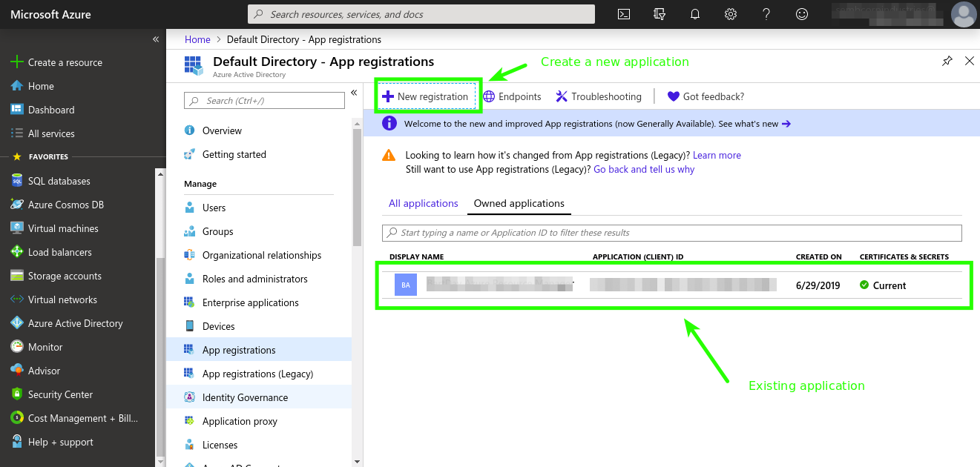The width and height of the screenshot is (980, 467).
Task: Open the Load balancers icon
Action: [17, 252]
